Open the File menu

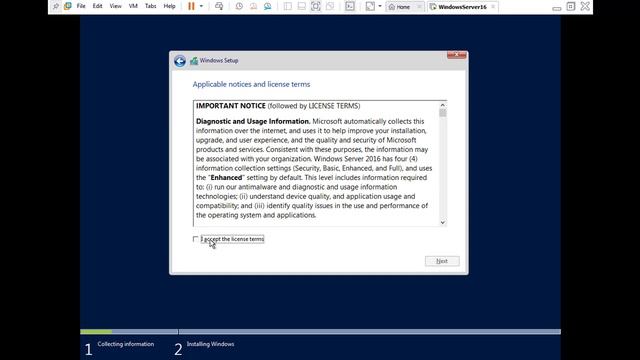(x=81, y=6)
